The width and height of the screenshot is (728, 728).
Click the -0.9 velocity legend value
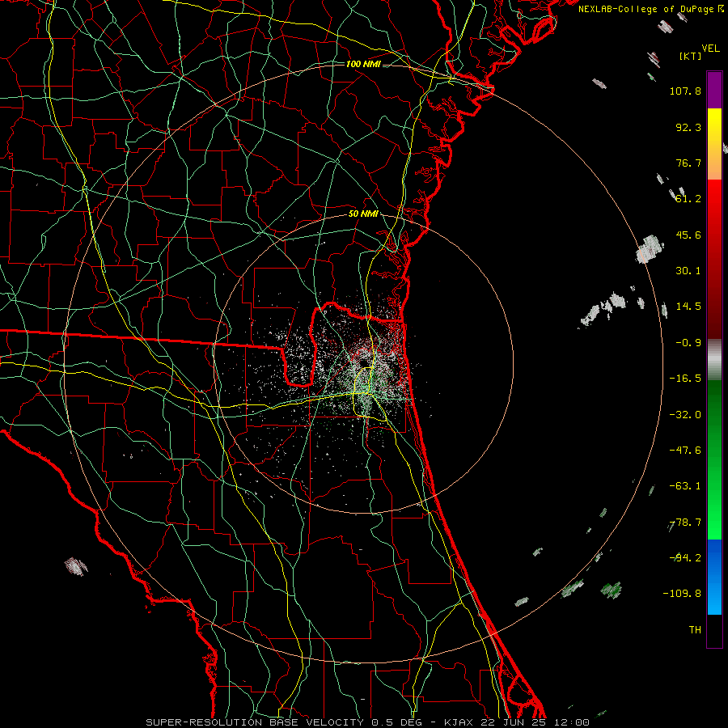(688, 343)
